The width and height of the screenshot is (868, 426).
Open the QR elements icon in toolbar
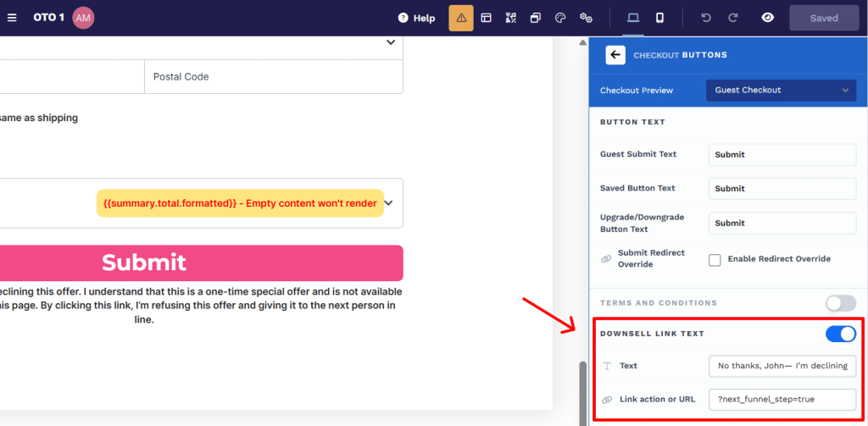click(x=511, y=18)
